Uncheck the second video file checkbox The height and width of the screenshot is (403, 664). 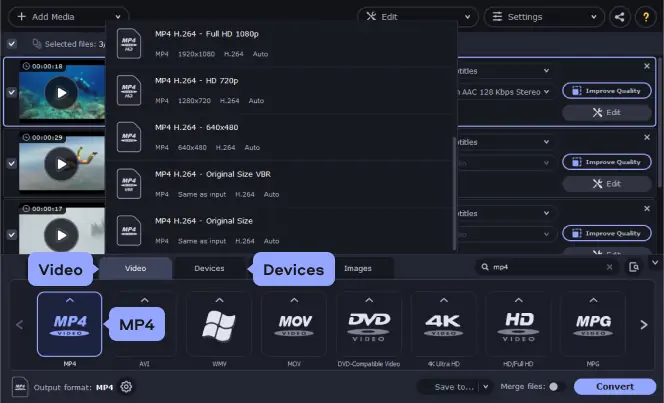pyautogui.click(x=12, y=163)
